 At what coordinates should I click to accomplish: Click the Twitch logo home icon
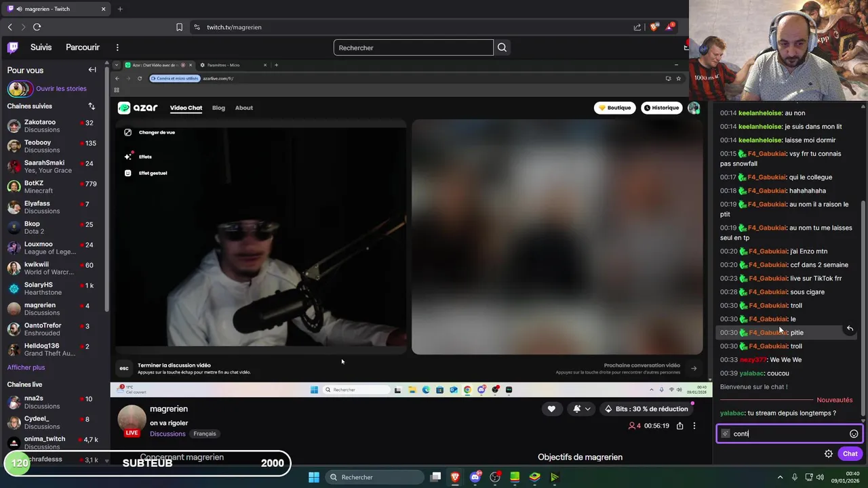[x=13, y=47]
